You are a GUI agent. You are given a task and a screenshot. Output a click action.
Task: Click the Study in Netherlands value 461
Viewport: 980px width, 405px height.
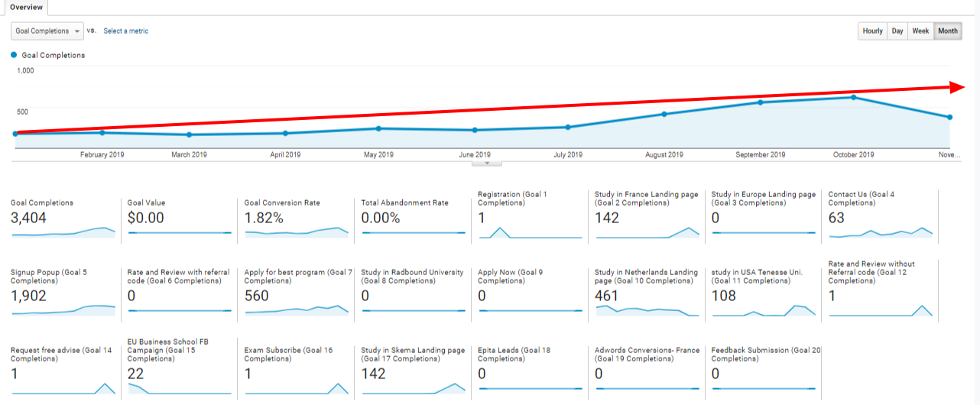point(607,296)
